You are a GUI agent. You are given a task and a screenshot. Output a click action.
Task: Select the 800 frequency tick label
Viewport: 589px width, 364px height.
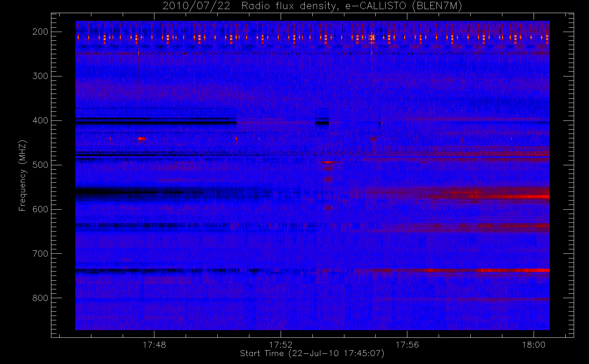[40, 298]
